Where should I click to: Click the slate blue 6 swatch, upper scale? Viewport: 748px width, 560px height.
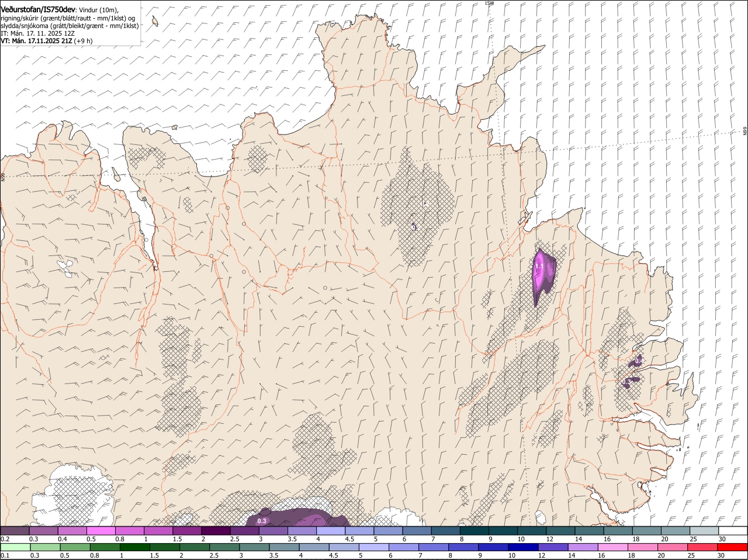click(417, 531)
